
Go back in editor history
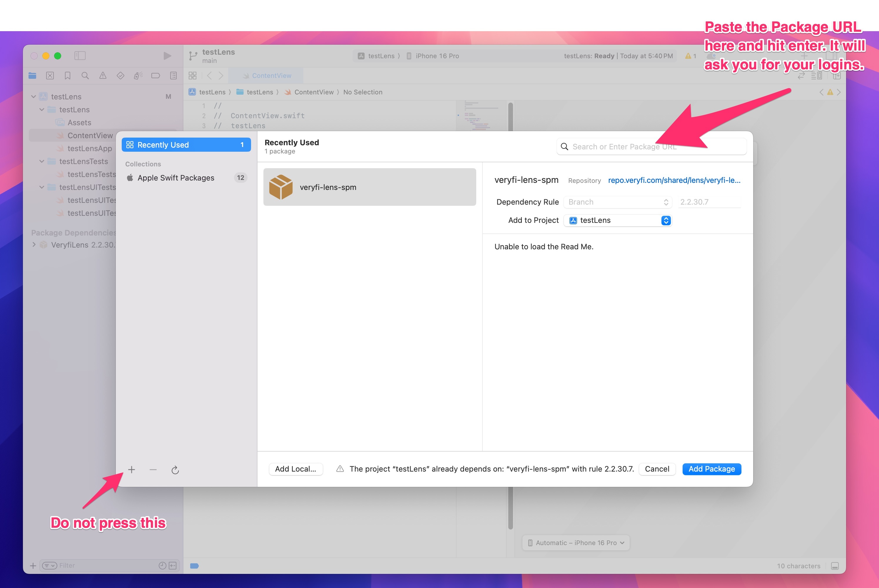[x=210, y=76]
